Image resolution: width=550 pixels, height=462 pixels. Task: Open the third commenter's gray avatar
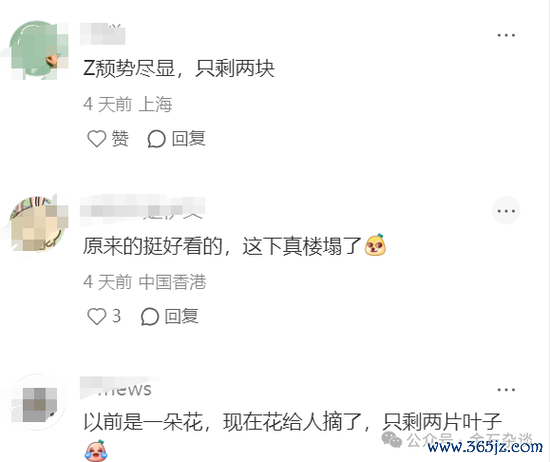coord(39,403)
